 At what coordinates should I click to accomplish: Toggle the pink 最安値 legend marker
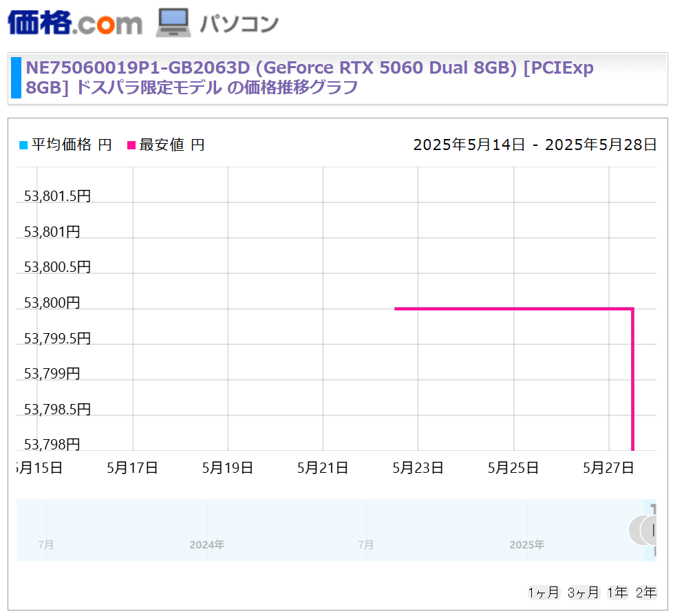point(131,145)
